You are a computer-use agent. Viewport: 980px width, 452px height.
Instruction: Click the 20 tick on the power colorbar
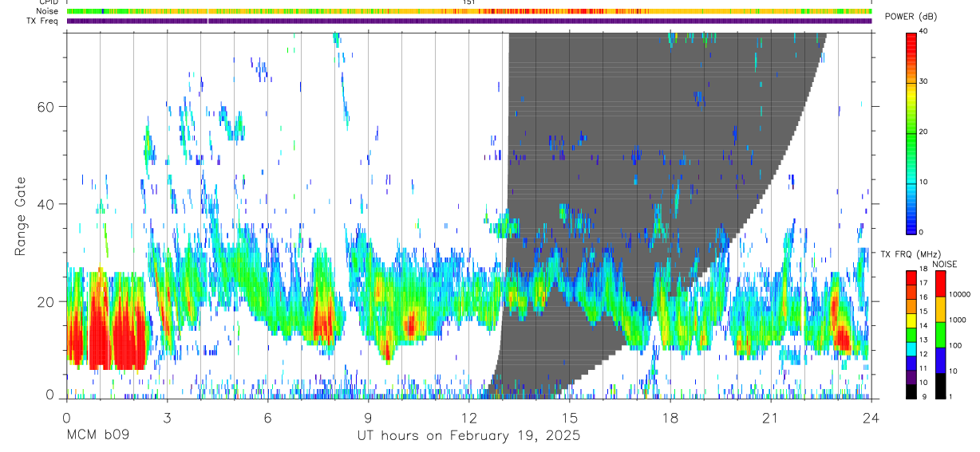[x=923, y=132]
